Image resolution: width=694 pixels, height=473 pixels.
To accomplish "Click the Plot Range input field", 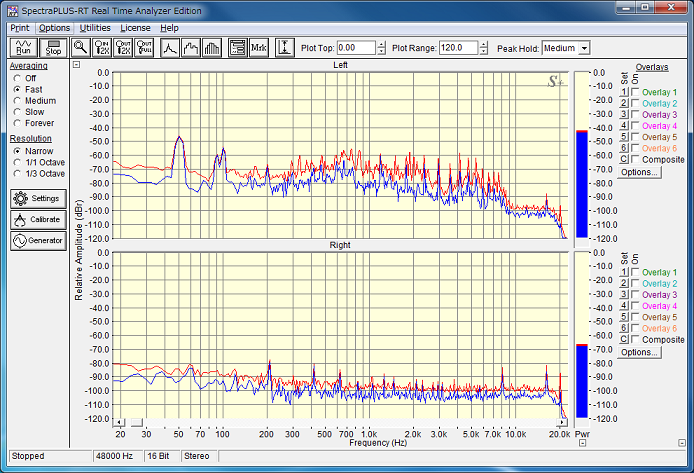I will point(459,48).
